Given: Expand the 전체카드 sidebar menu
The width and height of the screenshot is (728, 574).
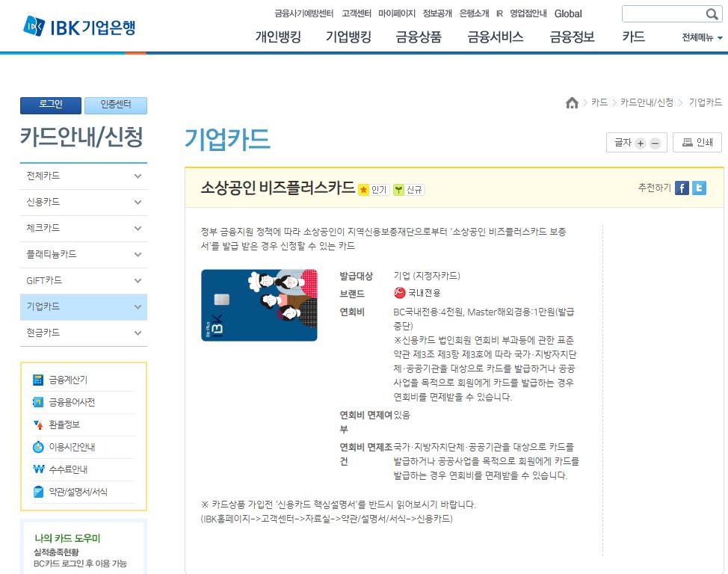Looking at the screenshot, I should [138, 176].
